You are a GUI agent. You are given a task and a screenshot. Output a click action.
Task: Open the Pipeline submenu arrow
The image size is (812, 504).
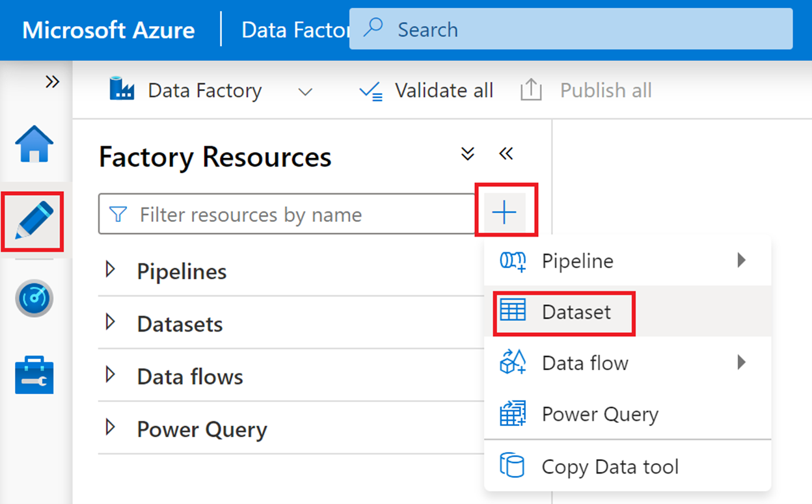[x=741, y=261]
